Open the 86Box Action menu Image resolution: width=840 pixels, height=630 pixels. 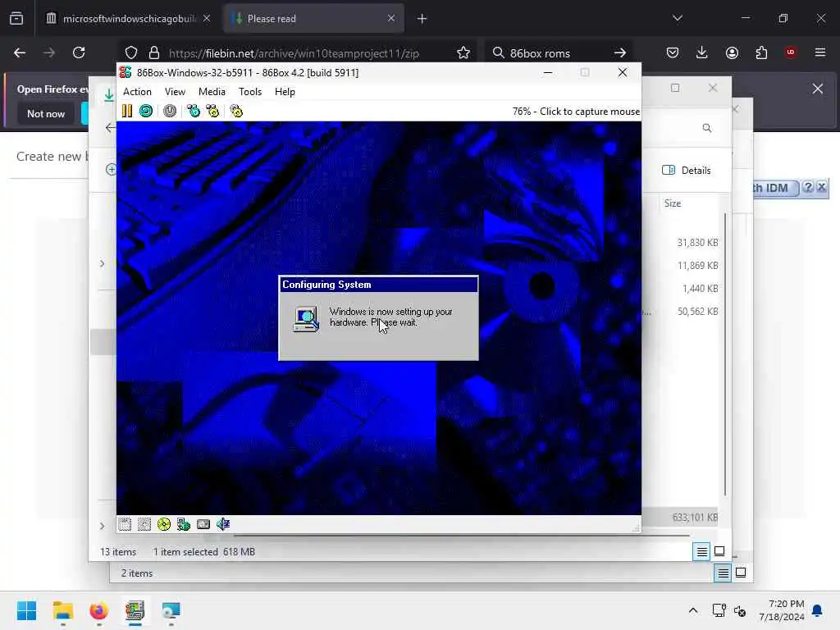(x=137, y=92)
